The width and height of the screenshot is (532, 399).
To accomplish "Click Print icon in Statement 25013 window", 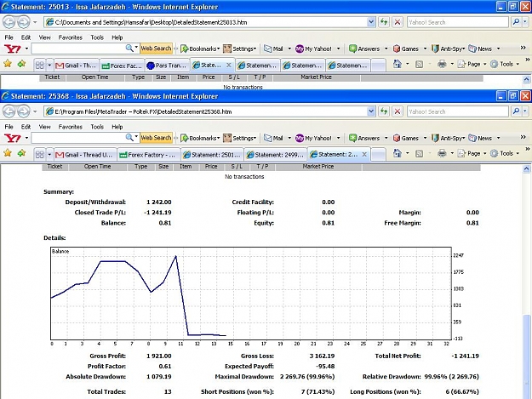I will point(442,64).
